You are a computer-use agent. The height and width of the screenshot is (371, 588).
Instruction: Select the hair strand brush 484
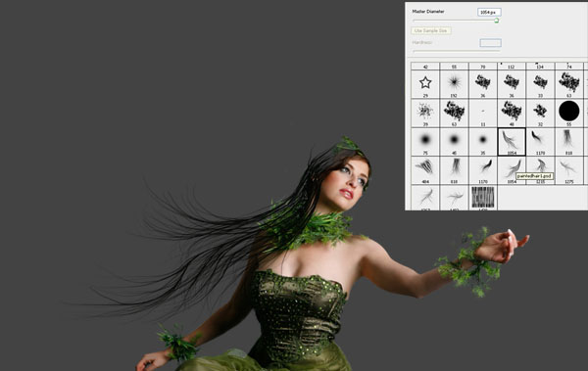(x=425, y=170)
